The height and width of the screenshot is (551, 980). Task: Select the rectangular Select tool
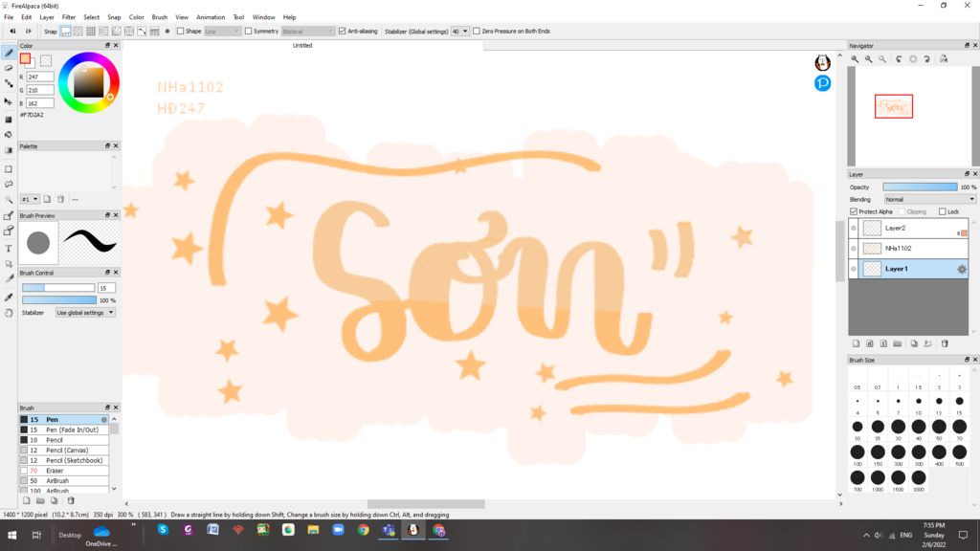9,169
